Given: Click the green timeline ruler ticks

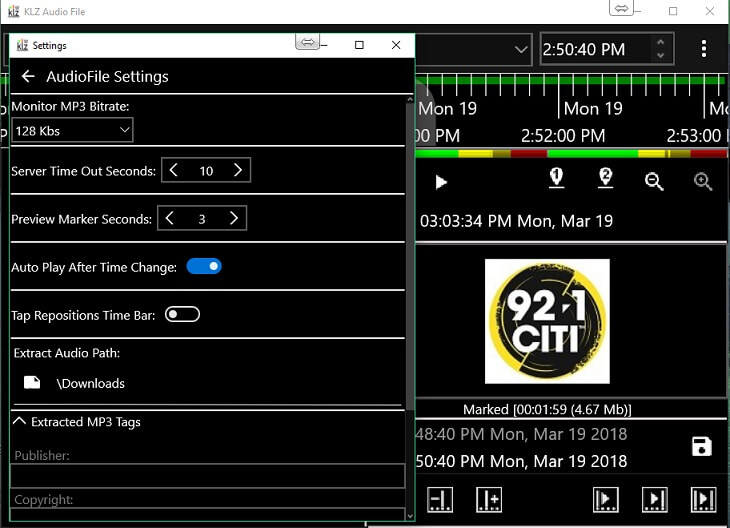Looking at the screenshot, I should 571,84.
